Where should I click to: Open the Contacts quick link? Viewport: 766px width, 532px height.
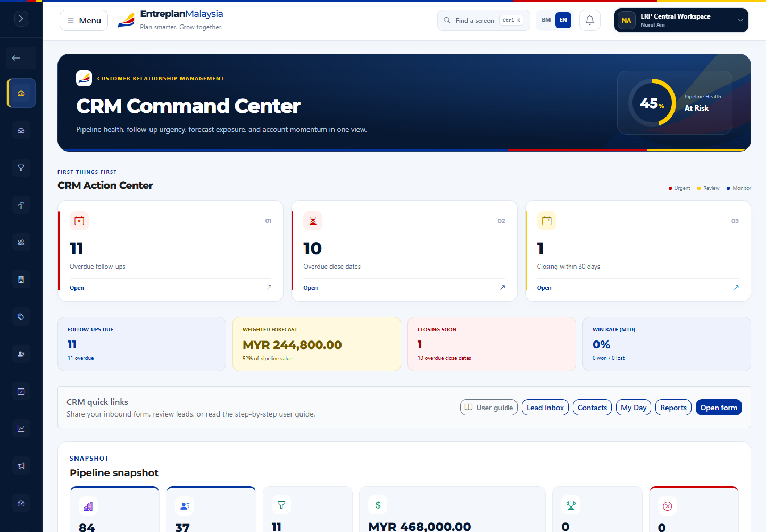[x=592, y=408]
